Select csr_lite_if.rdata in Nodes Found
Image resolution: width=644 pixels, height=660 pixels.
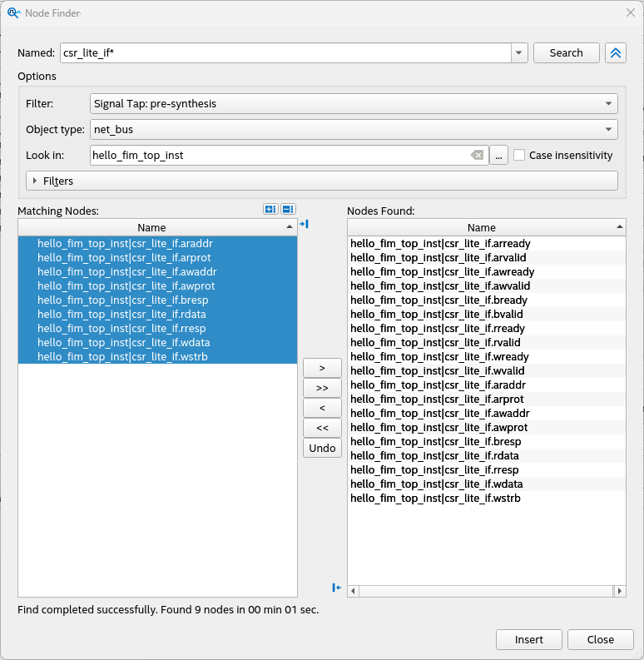(487, 456)
